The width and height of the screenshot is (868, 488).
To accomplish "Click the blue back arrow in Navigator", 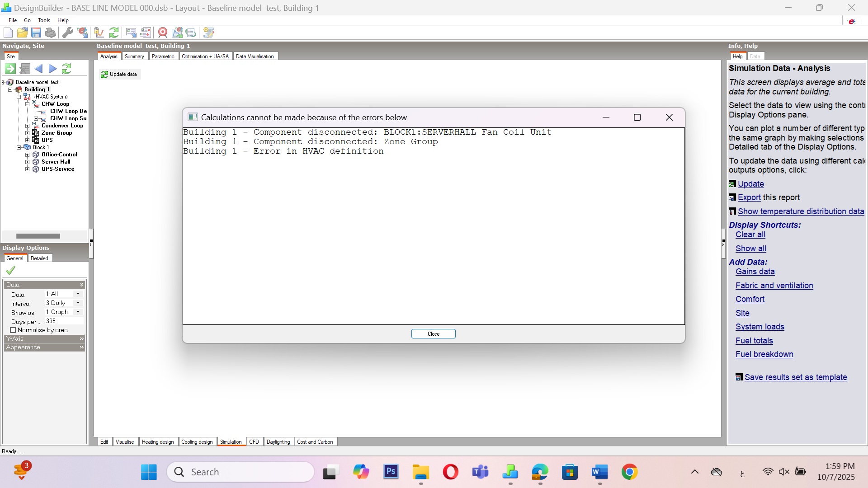I will (38, 69).
